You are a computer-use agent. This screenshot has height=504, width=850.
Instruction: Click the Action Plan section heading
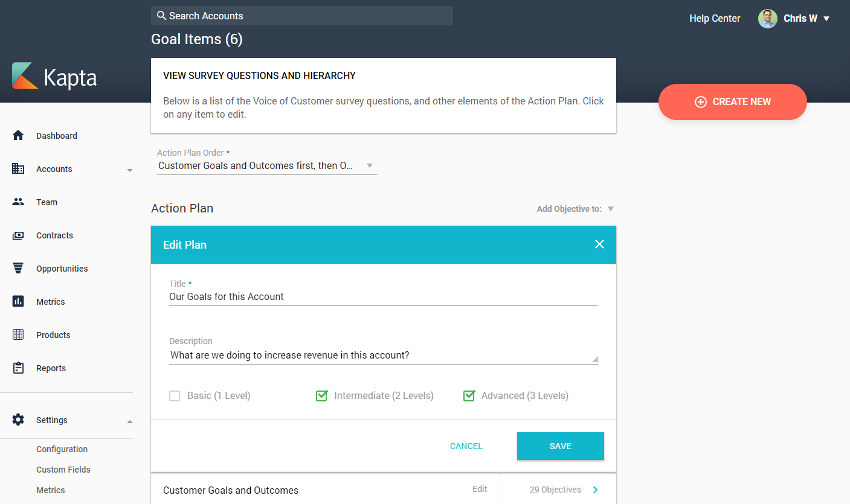tap(182, 208)
